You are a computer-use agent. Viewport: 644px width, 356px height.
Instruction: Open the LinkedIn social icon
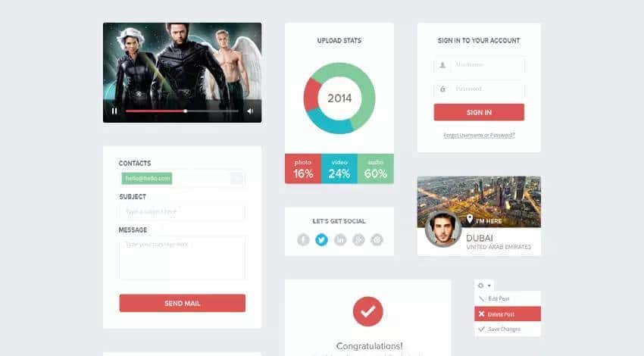coord(340,239)
